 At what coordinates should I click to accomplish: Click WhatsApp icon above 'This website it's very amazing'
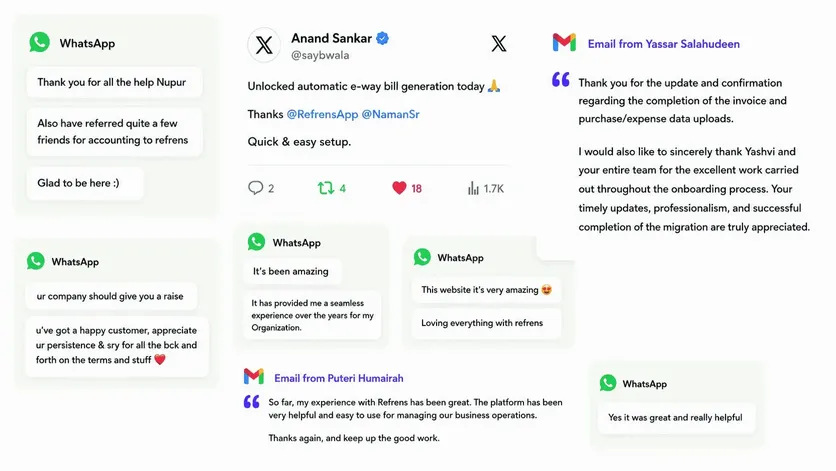(x=422, y=257)
